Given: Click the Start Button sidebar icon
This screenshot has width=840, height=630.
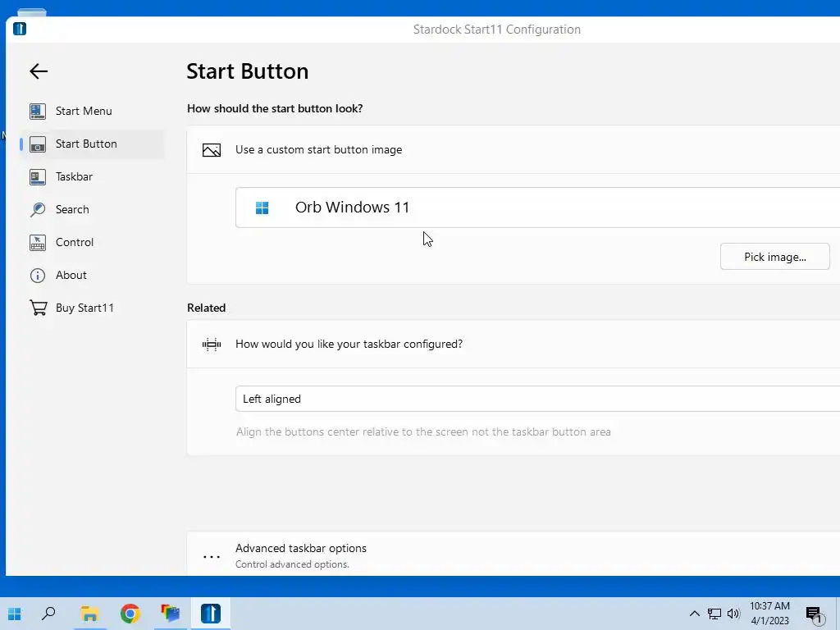Looking at the screenshot, I should pyautogui.click(x=38, y=144).
